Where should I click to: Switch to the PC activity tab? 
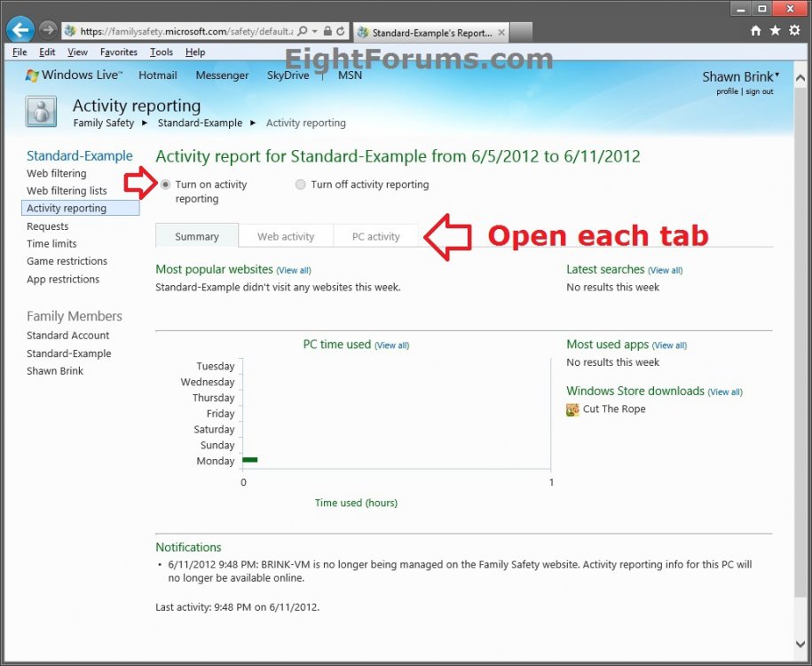375,236
